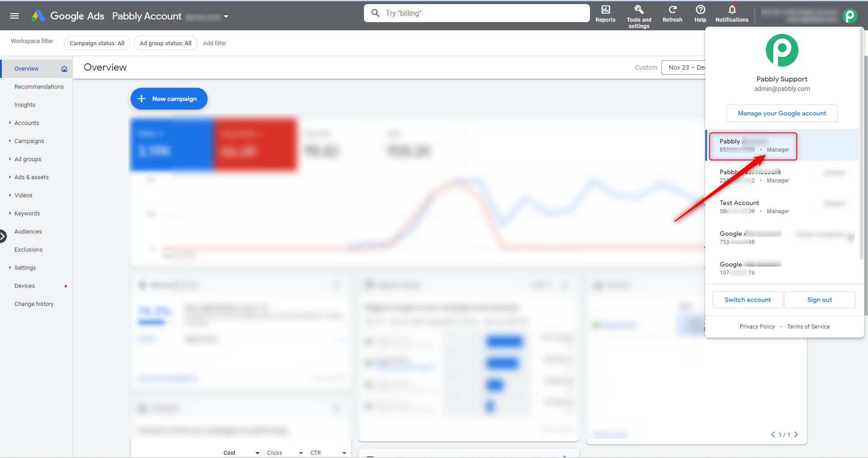868x458 pixels.
Task: Open Insights page
Action: 25,105
